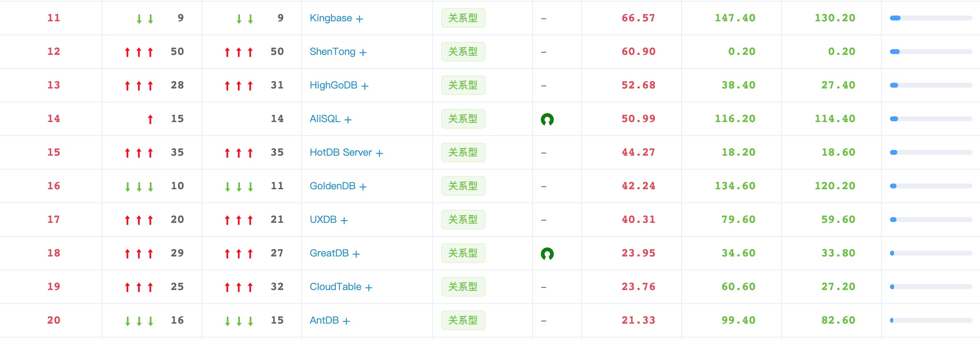This screenshot has width=980, height=340.
Task: Click the red up arrows beside 32 for CloudTable
Action: pos(239,287)
